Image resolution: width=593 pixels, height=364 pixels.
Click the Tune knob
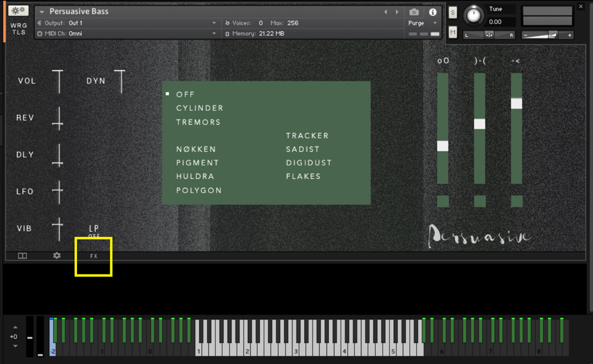(473, 15)
